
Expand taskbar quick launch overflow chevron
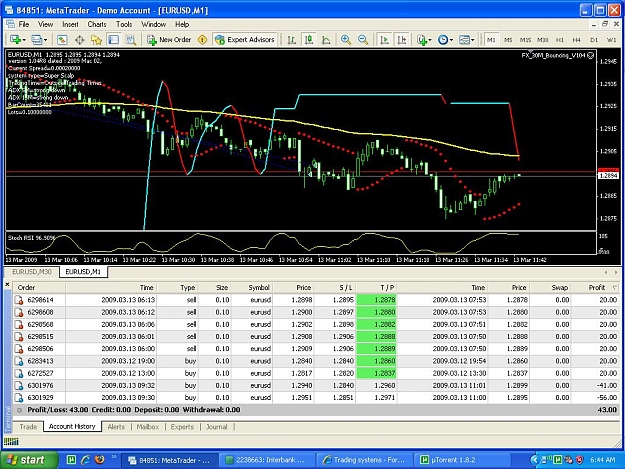click(114, 457)
